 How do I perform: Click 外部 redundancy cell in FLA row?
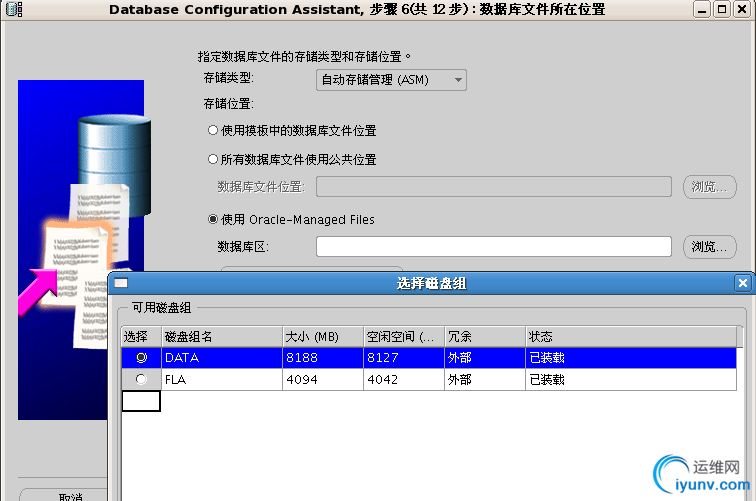[x=485, y=379]
